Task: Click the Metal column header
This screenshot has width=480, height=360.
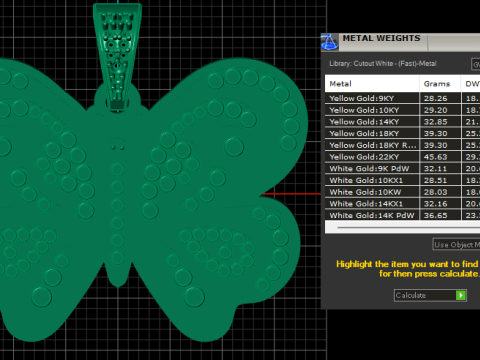Action: coord(372,84)
